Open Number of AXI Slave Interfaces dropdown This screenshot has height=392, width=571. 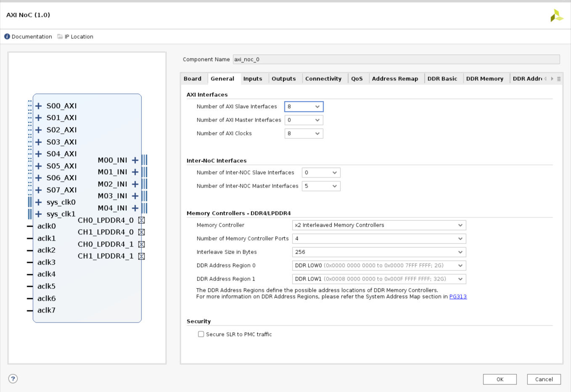tap(304, 107)
